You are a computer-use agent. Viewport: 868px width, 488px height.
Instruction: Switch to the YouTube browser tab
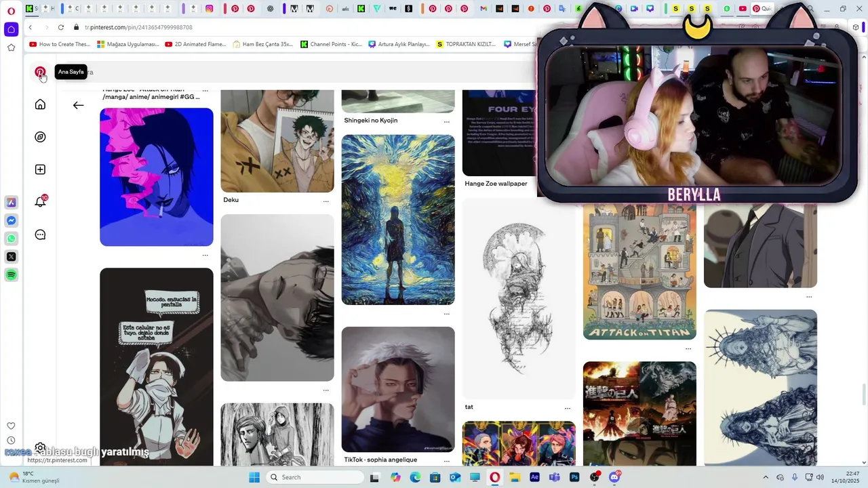coord(743,9)
